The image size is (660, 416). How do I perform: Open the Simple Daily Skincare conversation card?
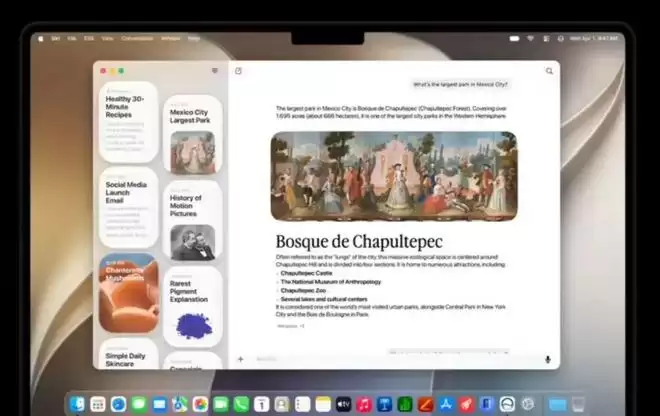[x=128, y=354]
